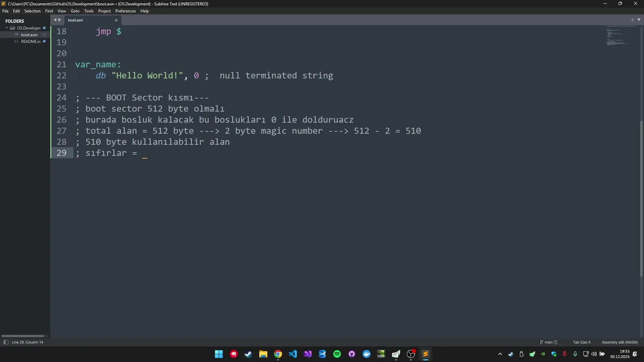Open Spotify from the taskbar
Image resolution: width=644 pixels, height=362 pixels.
[337, 354]
